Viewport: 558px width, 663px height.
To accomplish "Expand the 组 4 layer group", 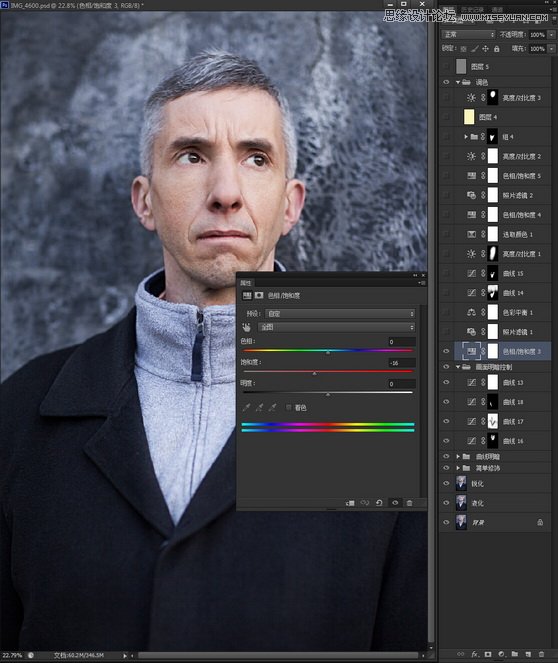I will tap(466, 137).
